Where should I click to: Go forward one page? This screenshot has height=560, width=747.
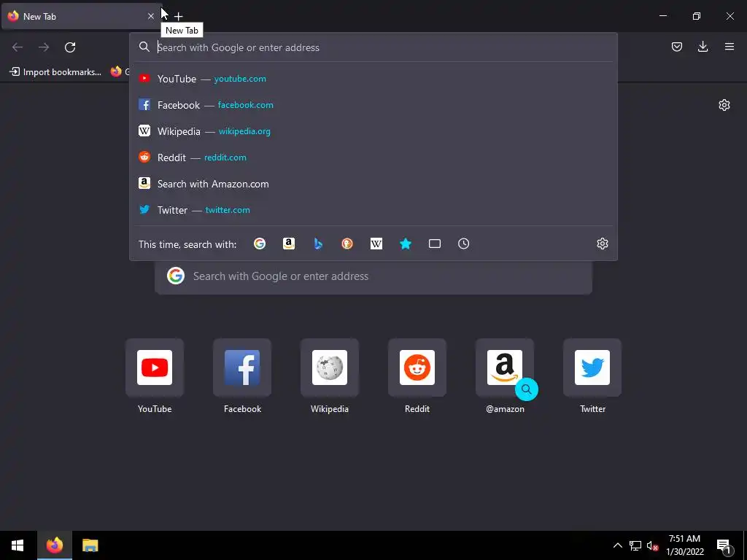[x=44, y=47]
